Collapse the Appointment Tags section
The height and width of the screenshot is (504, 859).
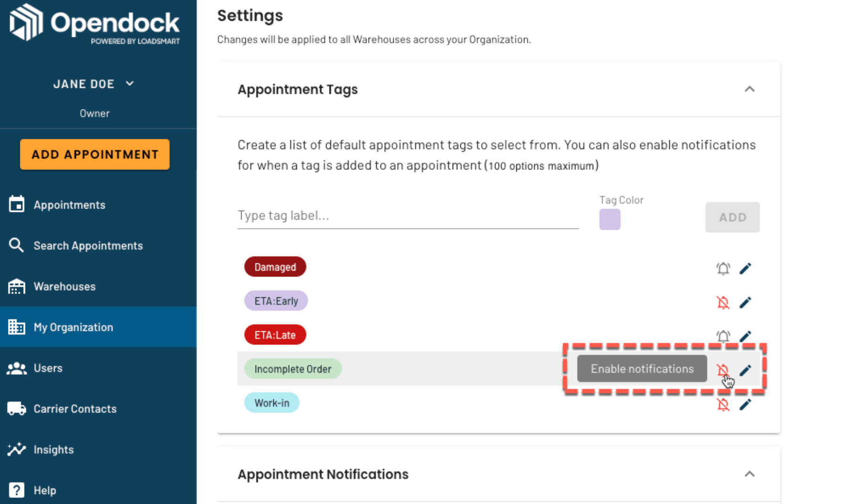(x=750, y=89)
